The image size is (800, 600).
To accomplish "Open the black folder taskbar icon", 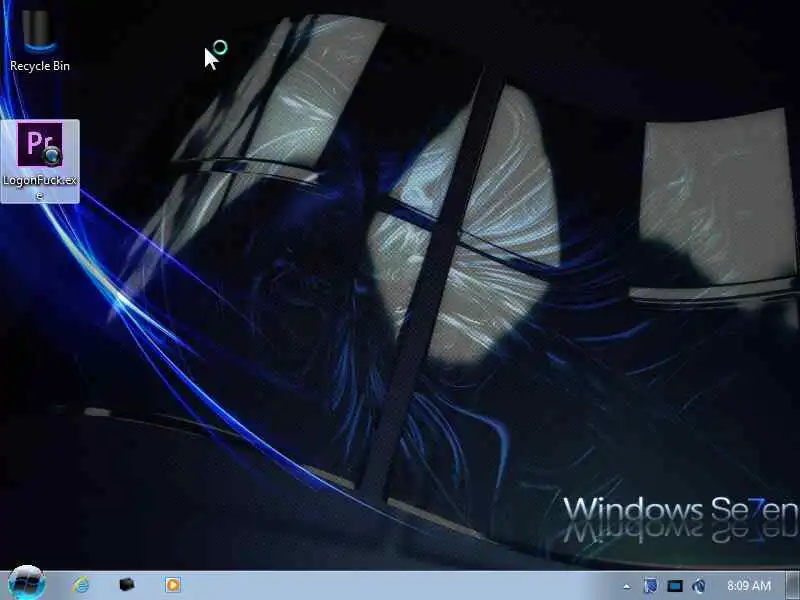I will [x=127, y=585].
